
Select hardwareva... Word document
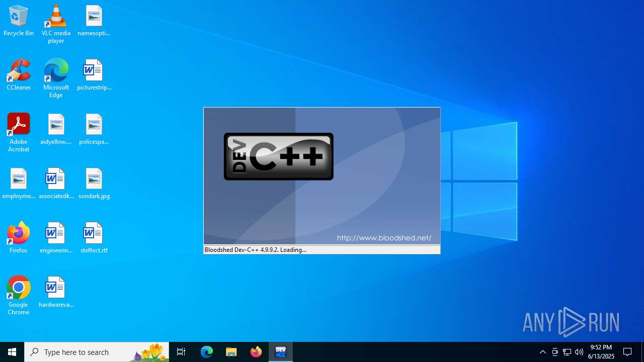click(56, 292)
